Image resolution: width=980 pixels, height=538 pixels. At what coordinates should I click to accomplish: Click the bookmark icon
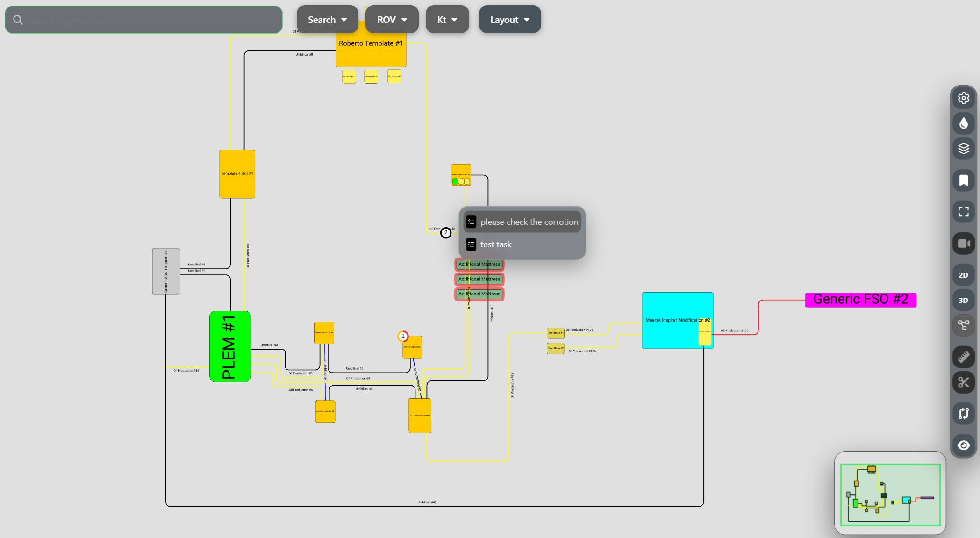[963, 180]
